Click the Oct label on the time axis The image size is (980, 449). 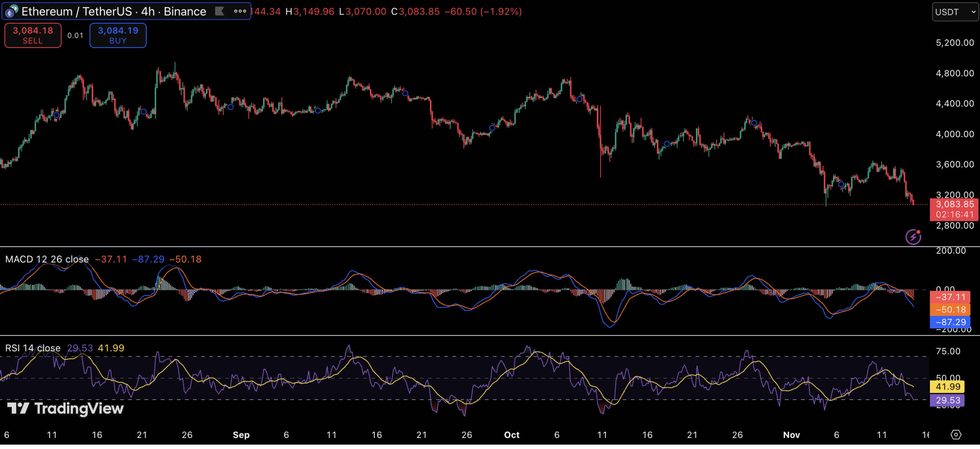point(512,435)
